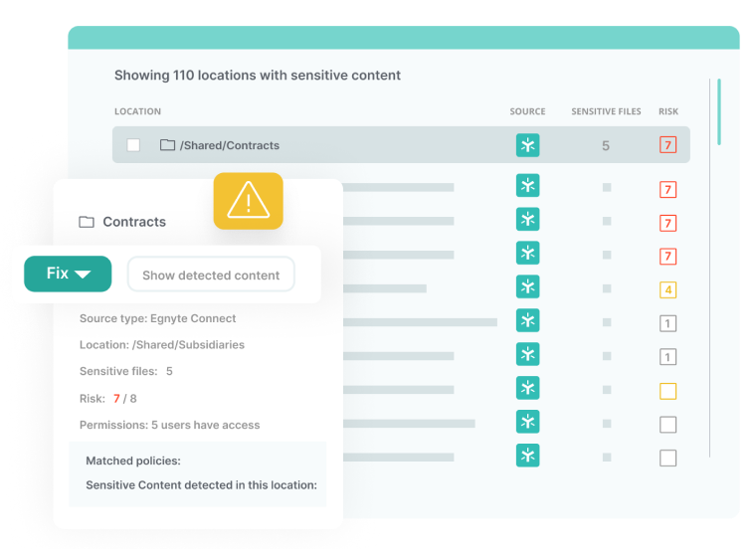The height and width of the screenshot is (557, 756).
Task: Sort by the Location column header
Action: pos(137,111)
